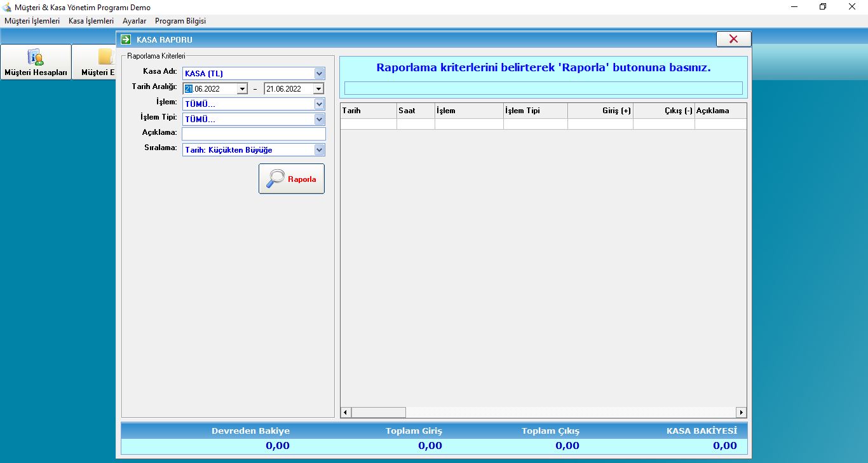Minimize the main application window
The width and height of the screenshot is (868, 463).
click(794, 7)
